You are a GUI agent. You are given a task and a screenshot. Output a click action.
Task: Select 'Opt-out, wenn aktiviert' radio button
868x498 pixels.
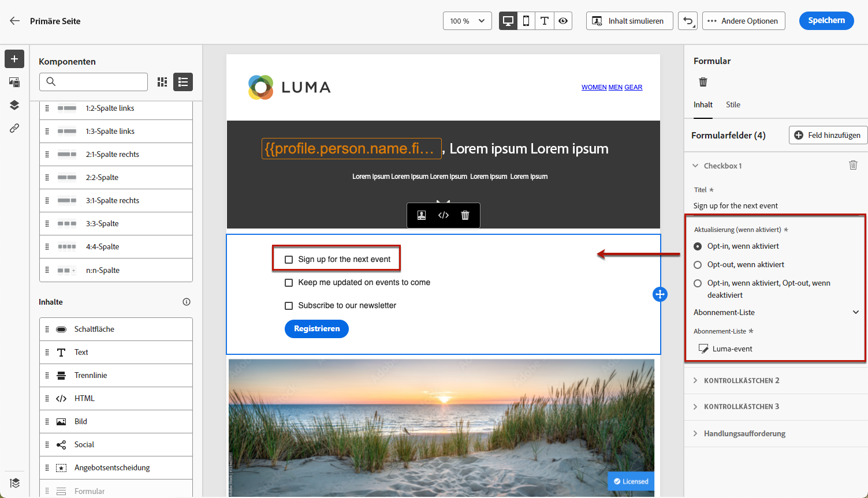click(698, 265)
